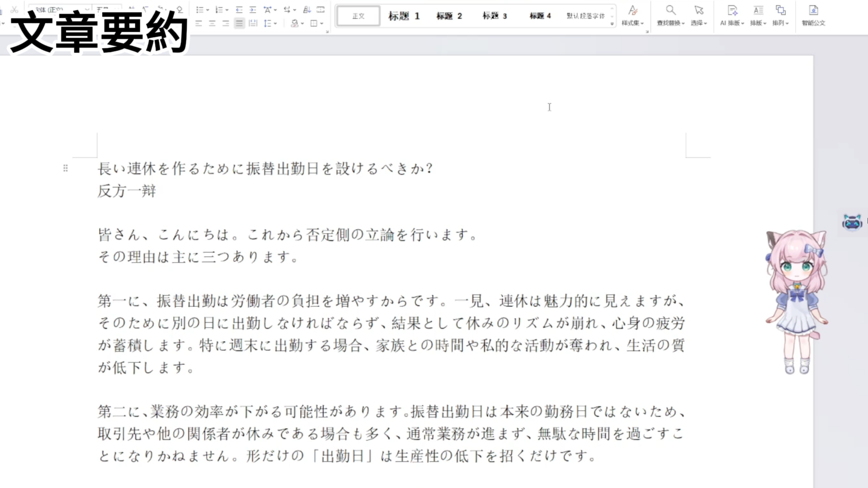Screen dimensions: 868x488
Task: Expand the Chinese layout dropdown arrow
Action: 275,10
